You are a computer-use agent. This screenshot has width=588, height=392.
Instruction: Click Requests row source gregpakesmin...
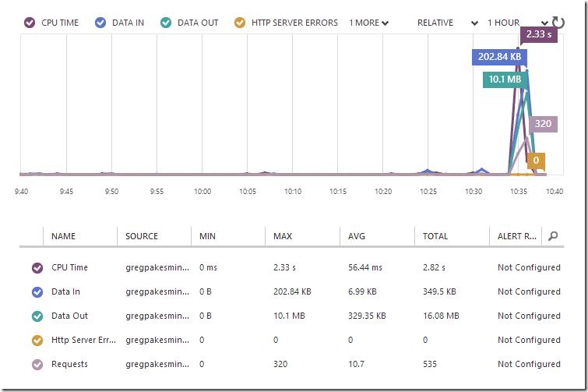(157, 364)
